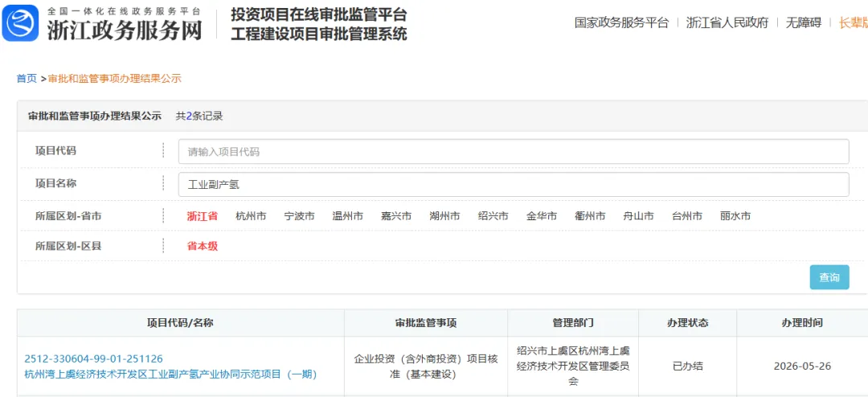This screenshot has height=397, width=868.
Task: Focus the 项目代码 input field
Action: (513, 152)
